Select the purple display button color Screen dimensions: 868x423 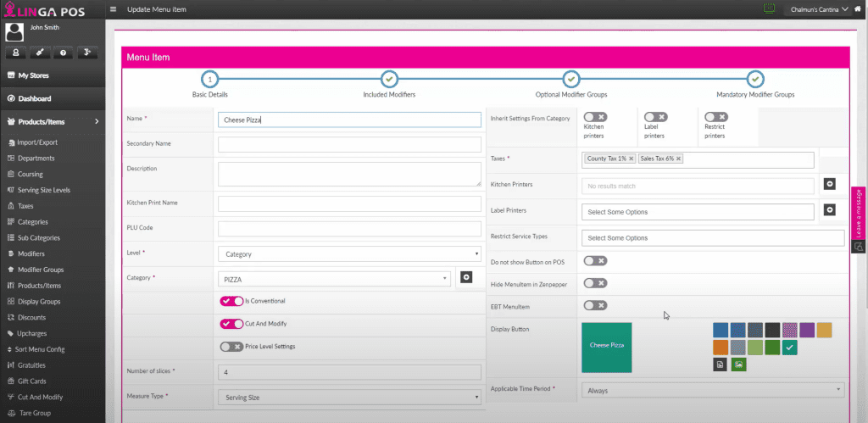click(x=806, y=329)
